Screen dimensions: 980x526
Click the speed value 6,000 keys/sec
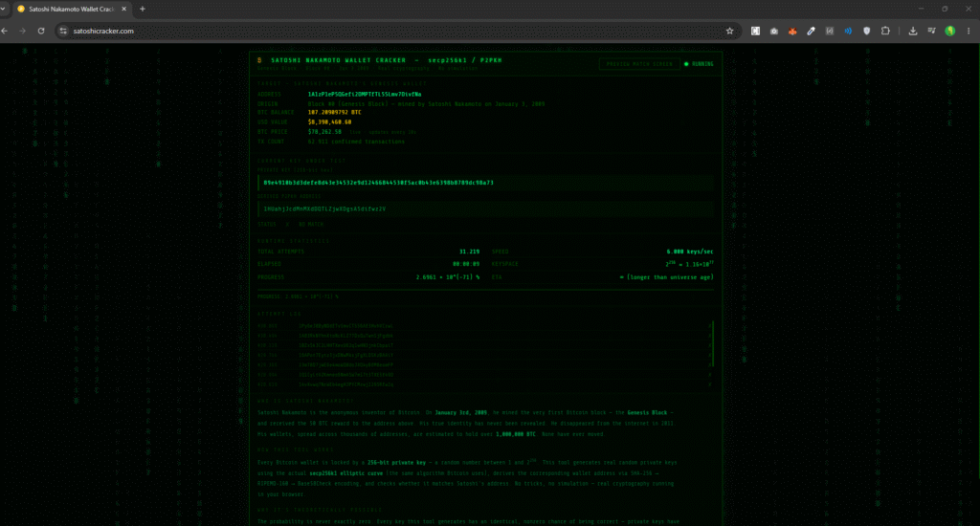coord(690,252)
